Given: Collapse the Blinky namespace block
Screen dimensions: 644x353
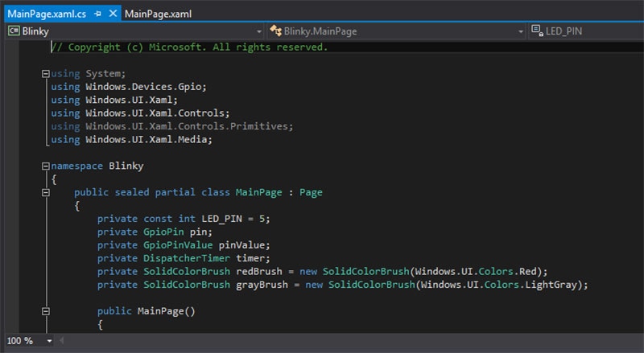Looking at the screenshot, I should pyautogui.click(x=45, y=166).
